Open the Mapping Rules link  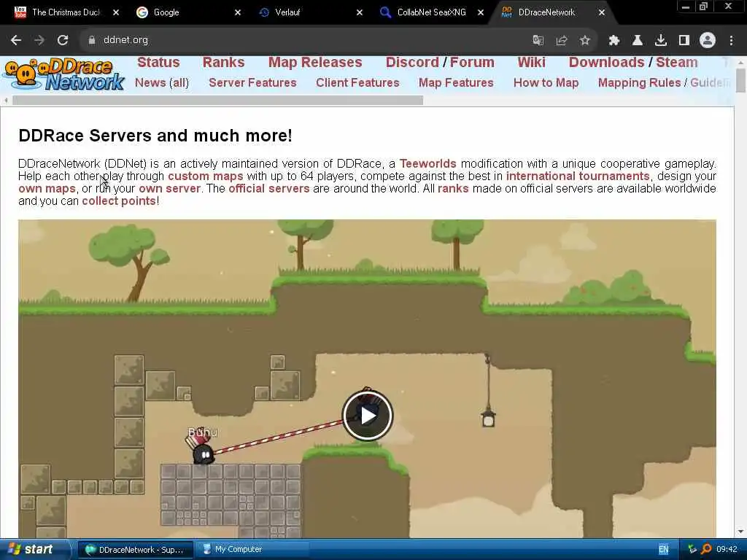[x=639, y=83]
